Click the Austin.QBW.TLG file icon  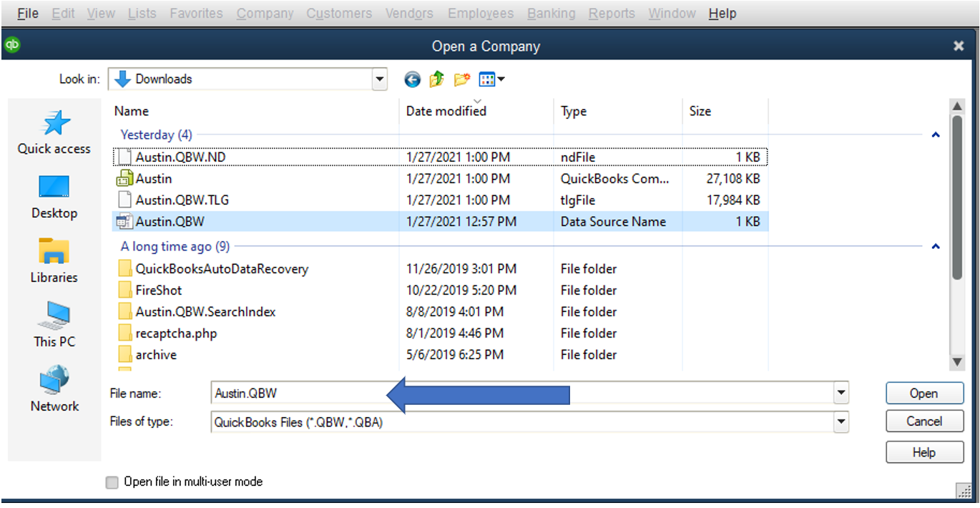[124, 200]
